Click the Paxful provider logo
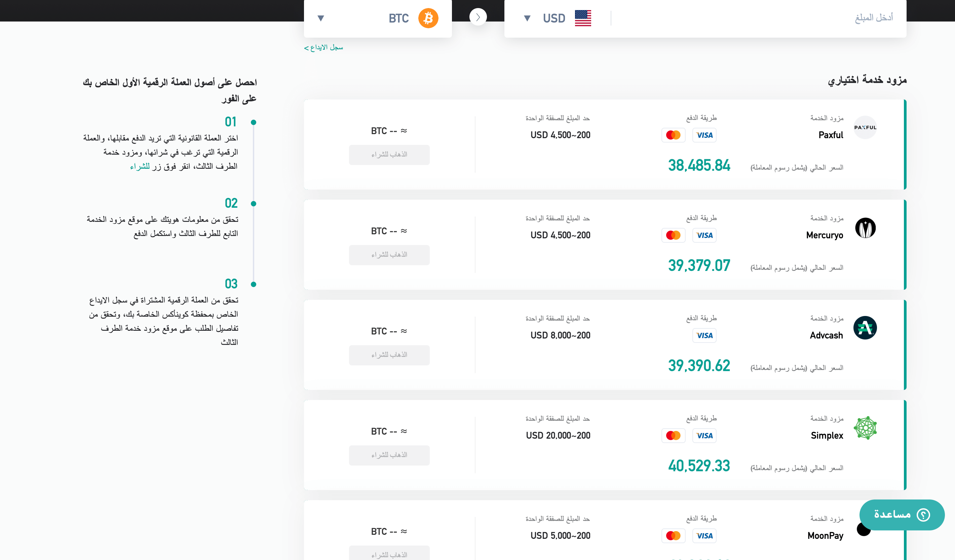955x560 pixels. (865, 127)
